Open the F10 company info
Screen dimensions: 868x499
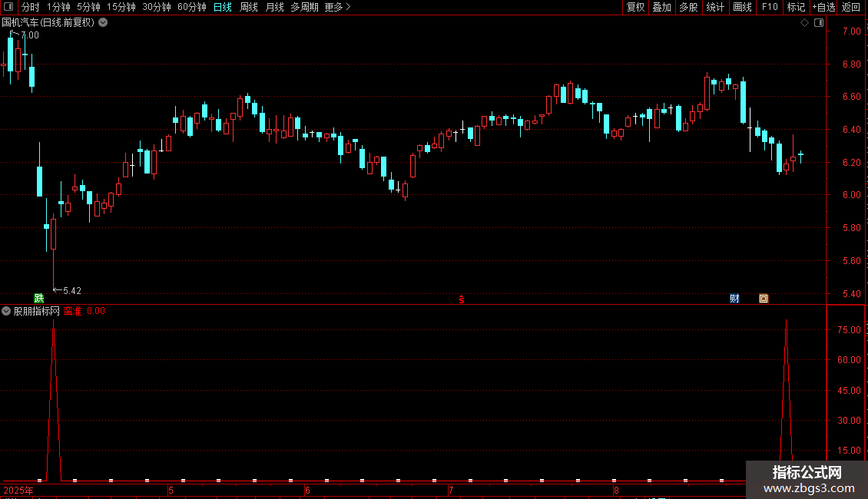point(770,7)
